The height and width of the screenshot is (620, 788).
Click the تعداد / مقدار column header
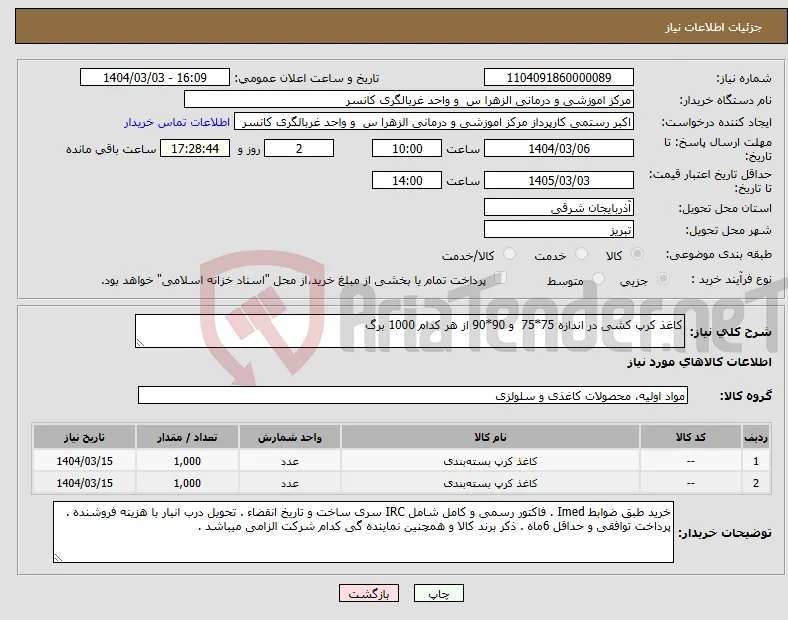(x=187, y=437)
